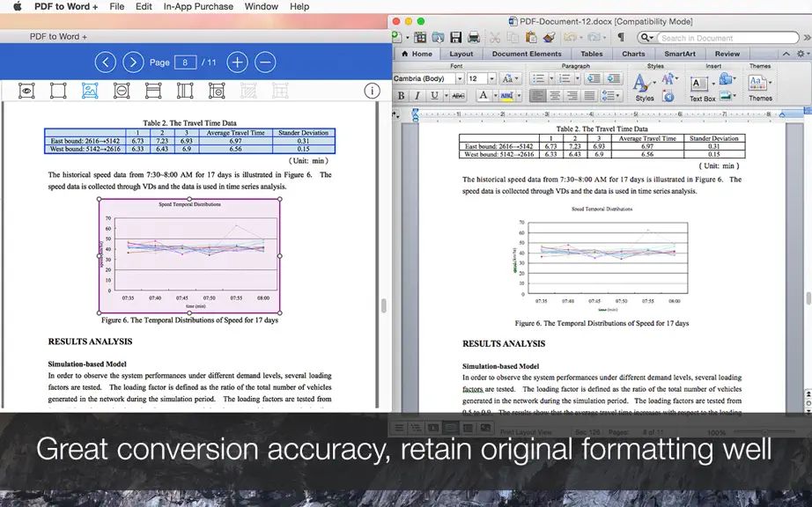Screen dimensions: 812x507
Task: Open the In-App Purchase menu
Action: (x=198, y=6)
